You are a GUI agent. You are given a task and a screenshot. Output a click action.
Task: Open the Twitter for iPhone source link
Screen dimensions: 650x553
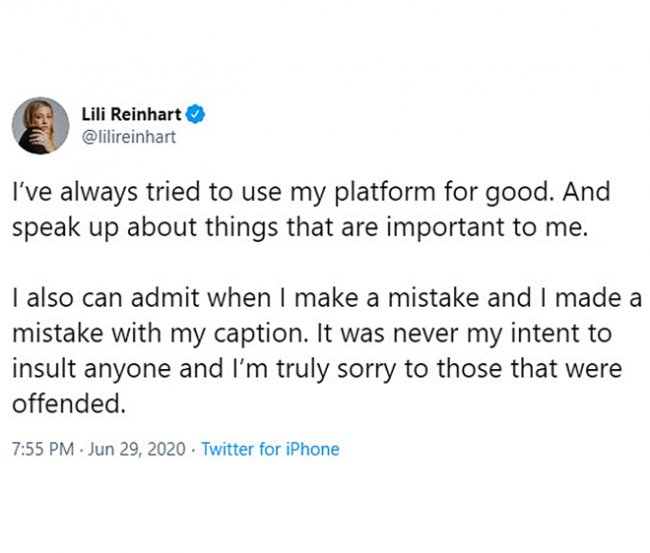270,449
